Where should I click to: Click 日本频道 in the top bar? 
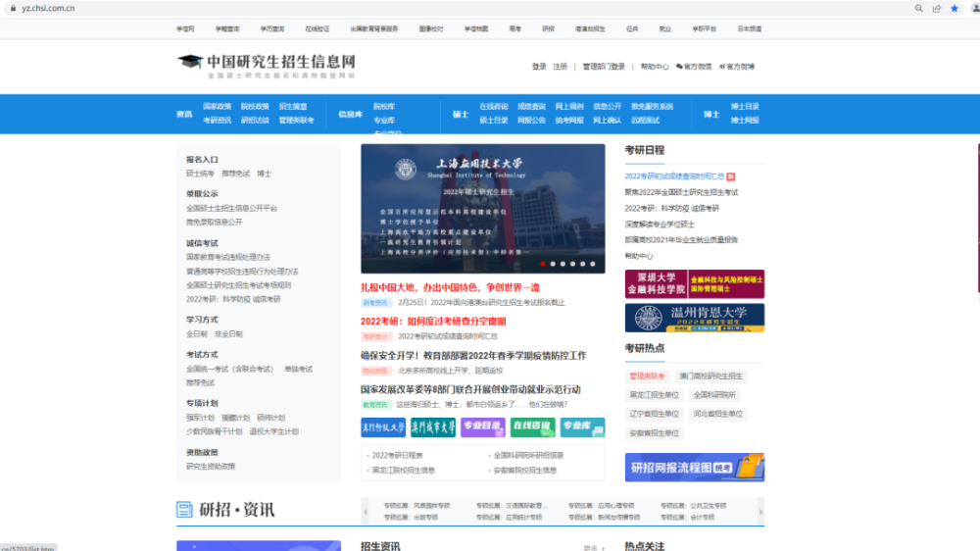(x=750, y=28)
